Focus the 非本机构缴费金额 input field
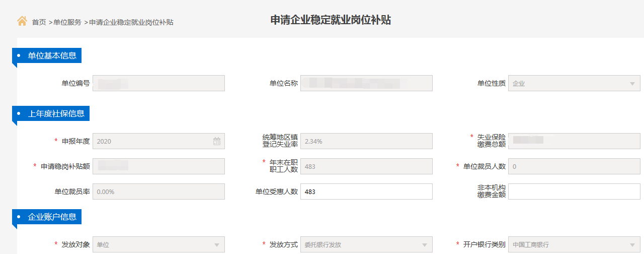This screenshot has width=644, height=254. tap(574, 192)
